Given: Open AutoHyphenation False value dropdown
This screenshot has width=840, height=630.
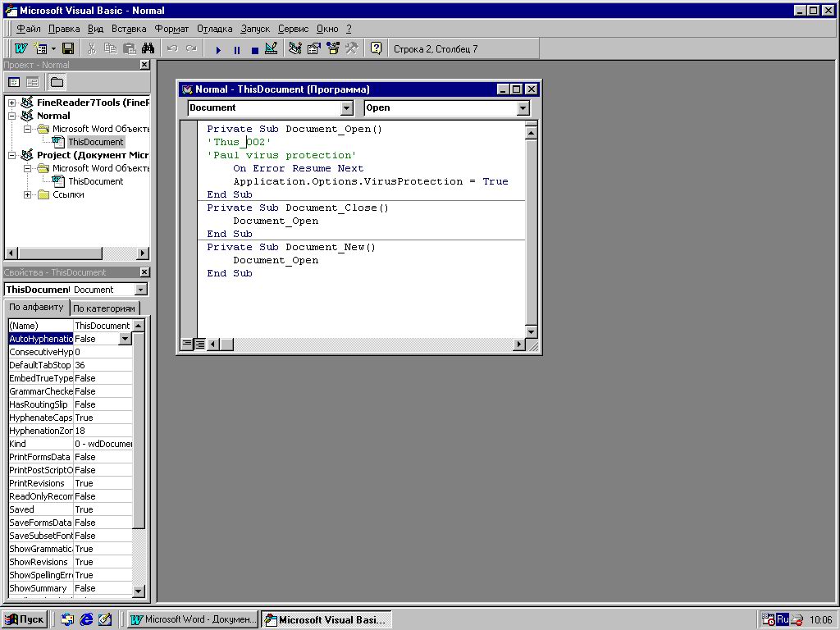Looking at the screenshot, I should click(x=125, y=339).
